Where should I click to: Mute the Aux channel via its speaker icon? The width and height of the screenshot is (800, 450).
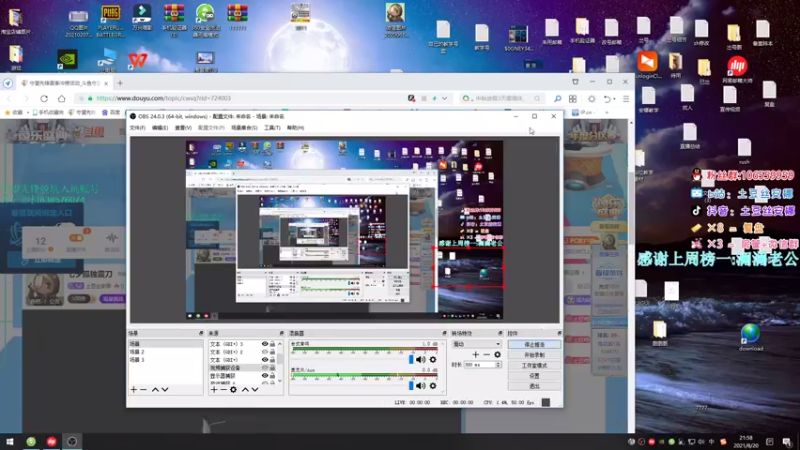420,386
